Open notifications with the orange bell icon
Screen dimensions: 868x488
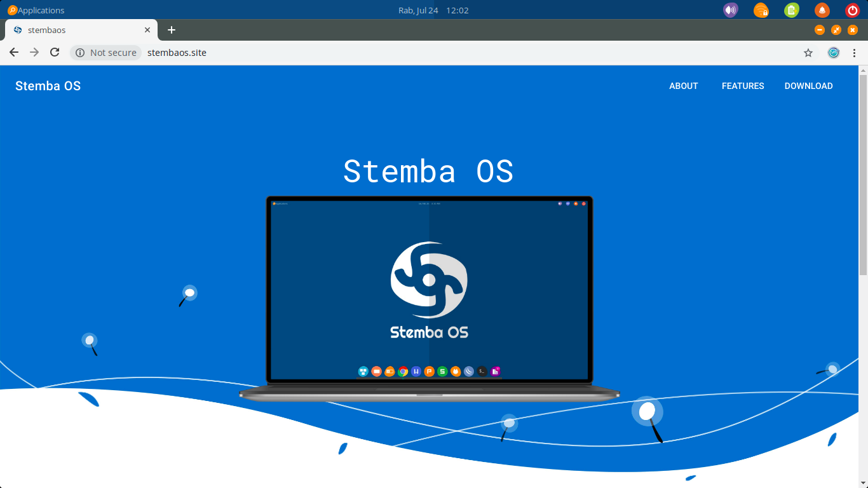tap(822, 10)
